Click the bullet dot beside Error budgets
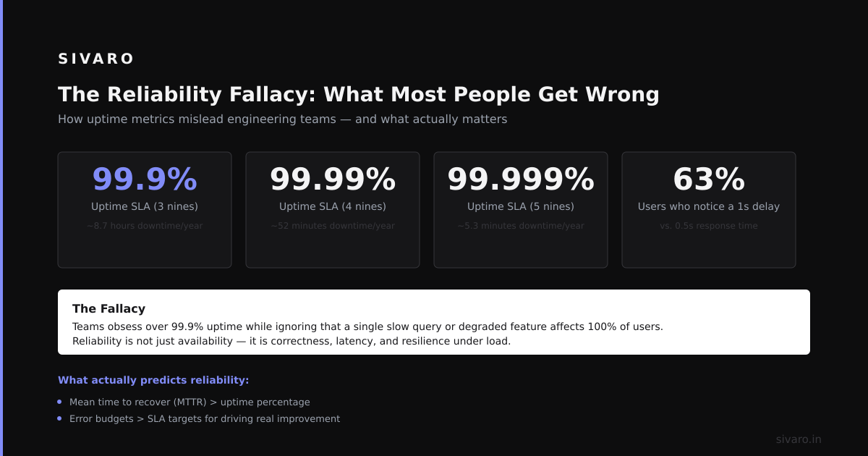 [59, 418]
